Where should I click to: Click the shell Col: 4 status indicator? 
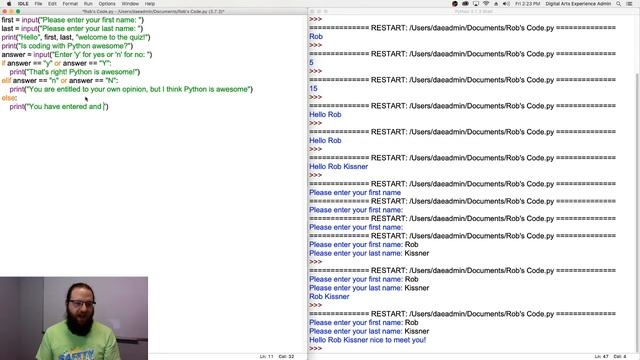coord(620,357)
